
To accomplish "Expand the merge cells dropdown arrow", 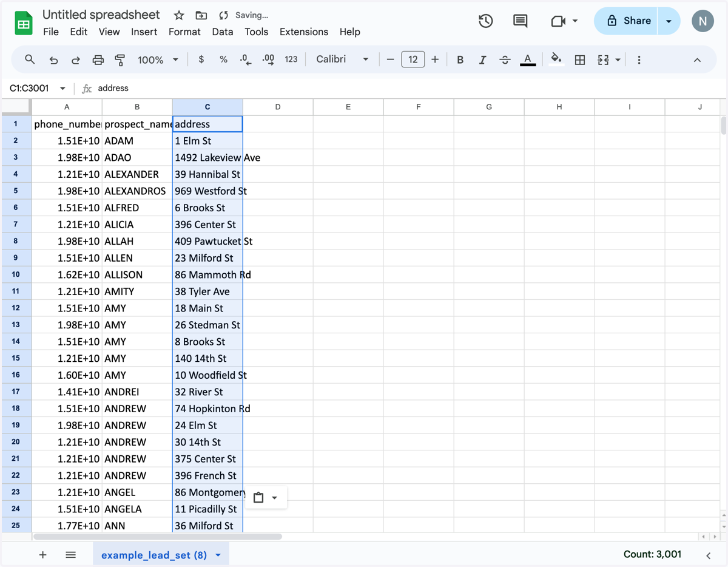I will (x=618, y=59).
